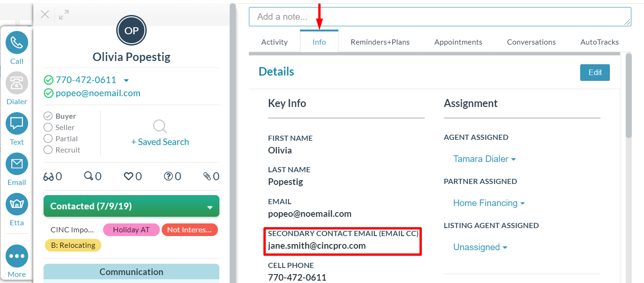Launch the Etta icon
The height and width of the screenshot is (283, 644).
pos(17,204)
